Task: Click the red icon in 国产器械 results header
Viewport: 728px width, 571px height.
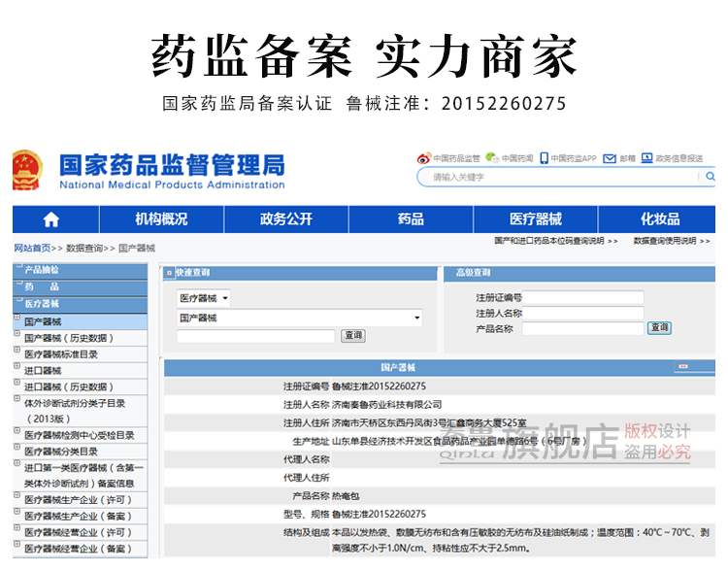Action: [x=683, y=366]
